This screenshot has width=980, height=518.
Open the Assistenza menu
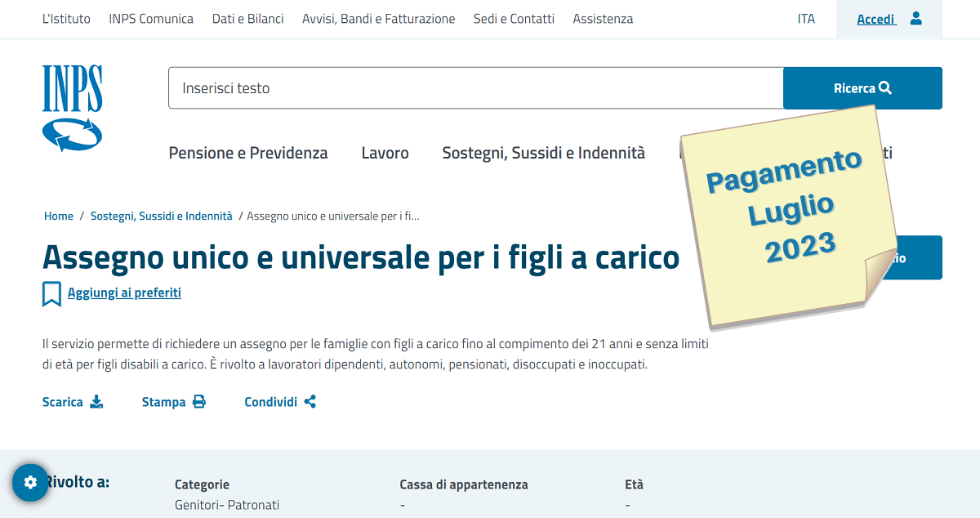pyautogui.click(x=603, y=19)
